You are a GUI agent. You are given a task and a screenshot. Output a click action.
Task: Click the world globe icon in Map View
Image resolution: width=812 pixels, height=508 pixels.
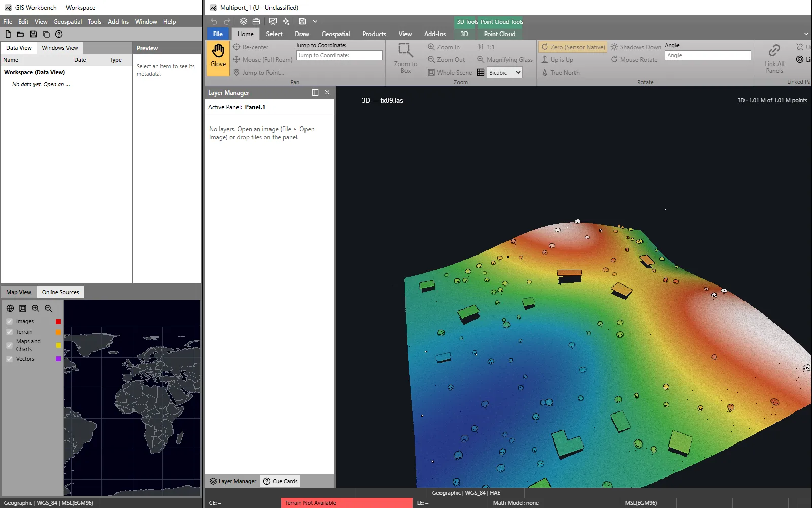[x=10, y=308]
